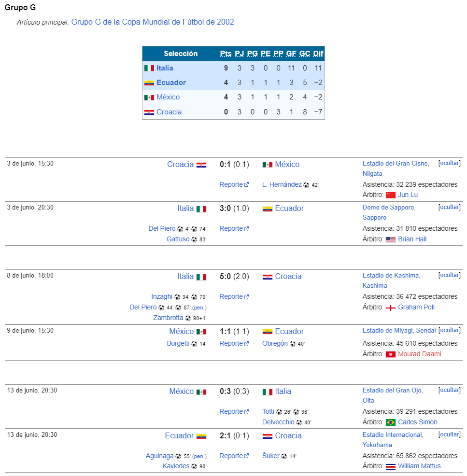Screen dimensions: 467x476
Task: Click England flag next to Graham Poll
Action: pyautogui.click(x=391, y=308)
